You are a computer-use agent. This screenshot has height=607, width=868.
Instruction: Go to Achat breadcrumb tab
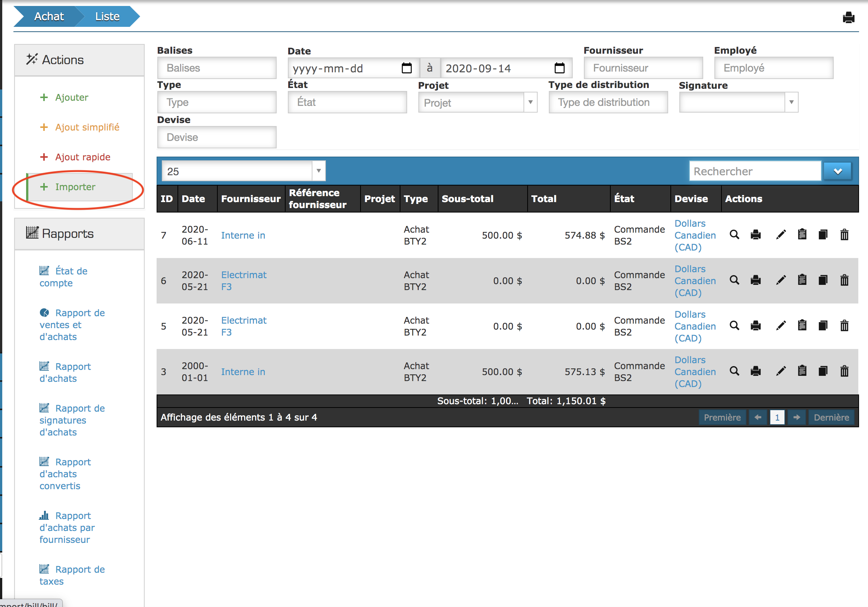click(x=49, y=16)
